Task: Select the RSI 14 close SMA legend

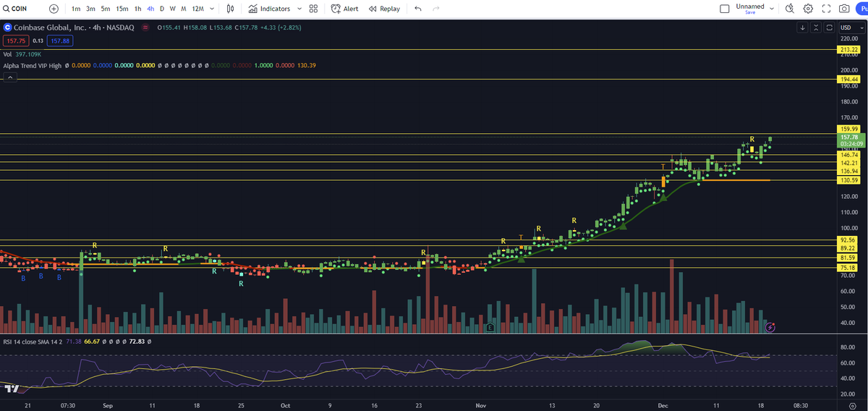Action: (x=33, y=340)
